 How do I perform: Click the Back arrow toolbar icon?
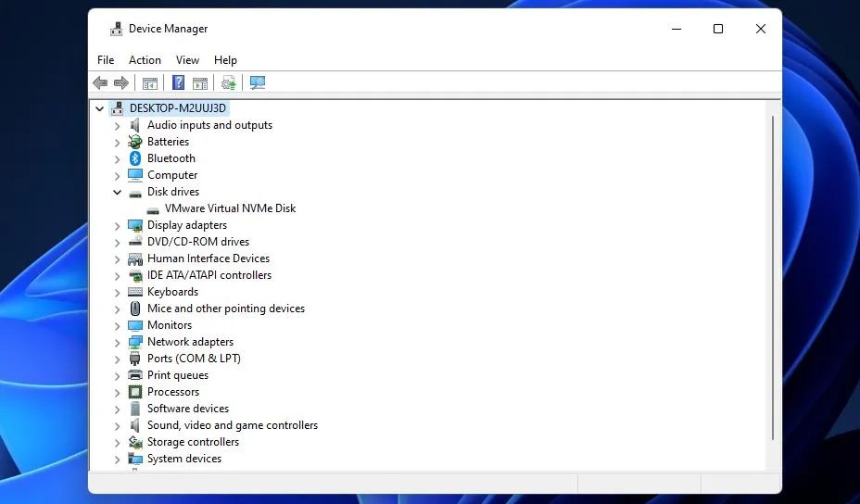tap(100, 82)
